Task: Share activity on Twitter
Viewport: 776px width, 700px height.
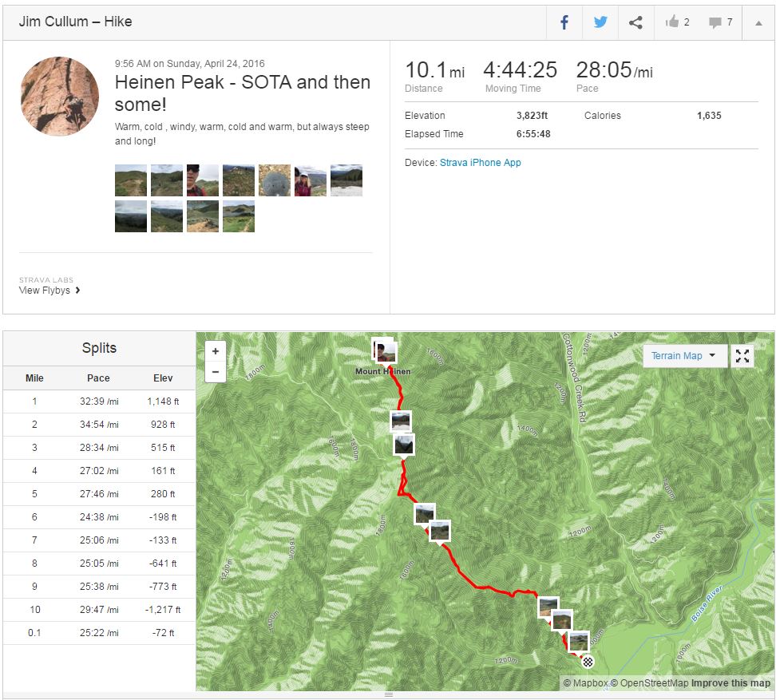Action: pos(600,22)
